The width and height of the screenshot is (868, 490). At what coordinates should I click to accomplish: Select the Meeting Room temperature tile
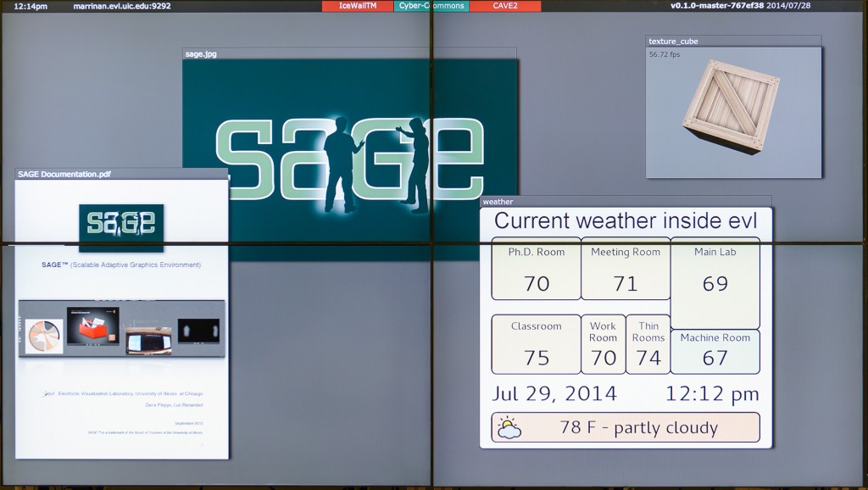coord(626,269)
